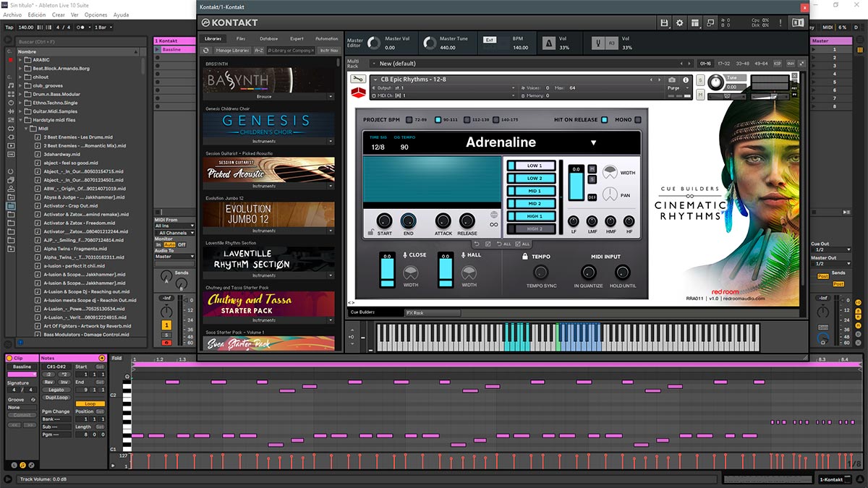
Task: Switch to the Expert tab in Kontakt
Action: point(297,38)
